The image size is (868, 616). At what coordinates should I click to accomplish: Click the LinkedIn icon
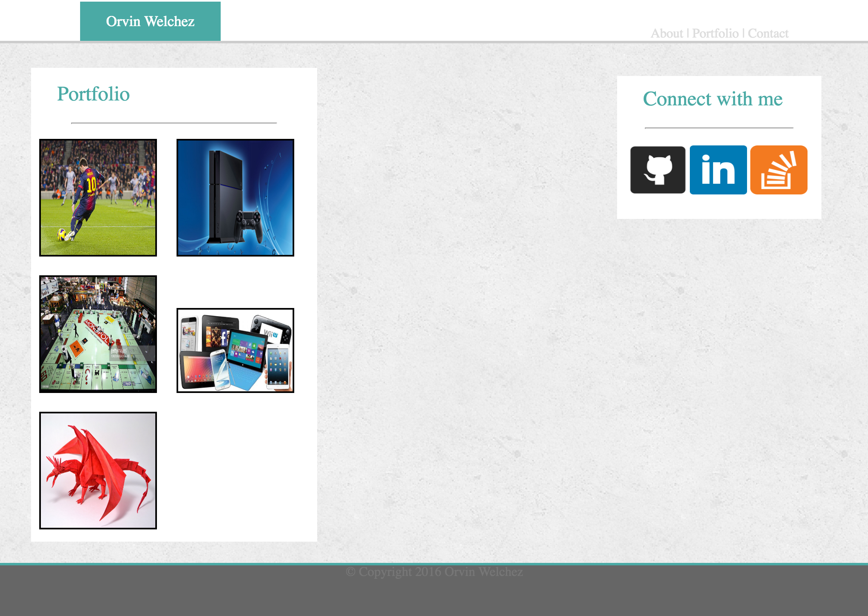point(718,170)
